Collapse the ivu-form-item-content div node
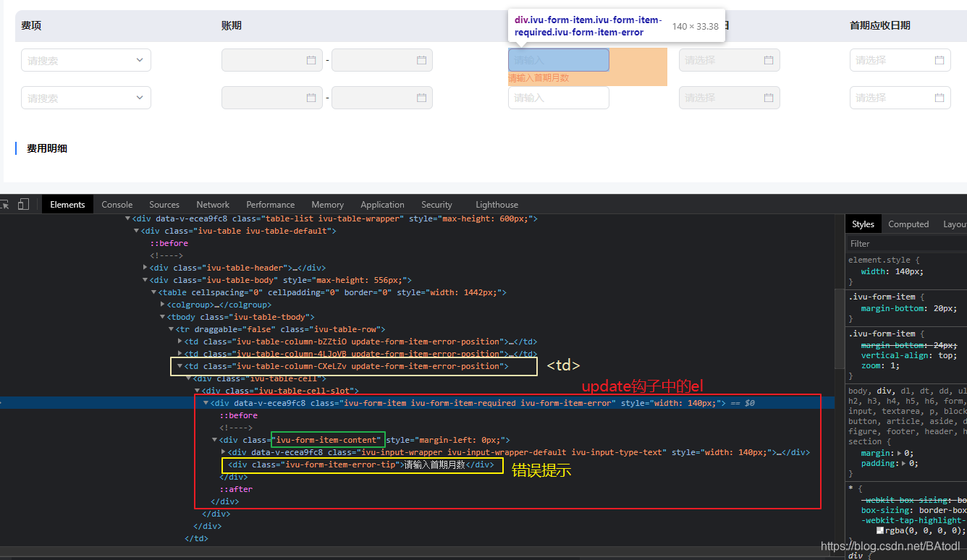 point(215,440)
